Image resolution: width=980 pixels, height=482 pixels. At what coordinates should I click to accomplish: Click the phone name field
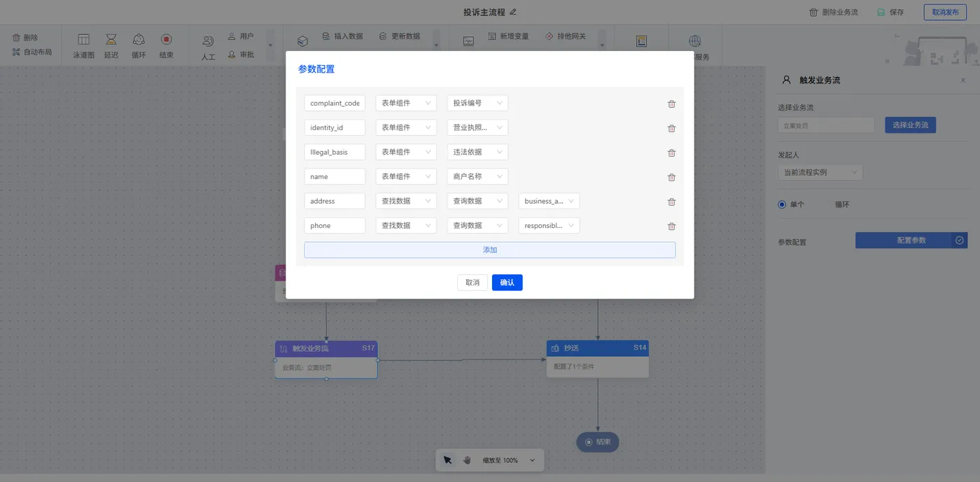pos(335,225)
